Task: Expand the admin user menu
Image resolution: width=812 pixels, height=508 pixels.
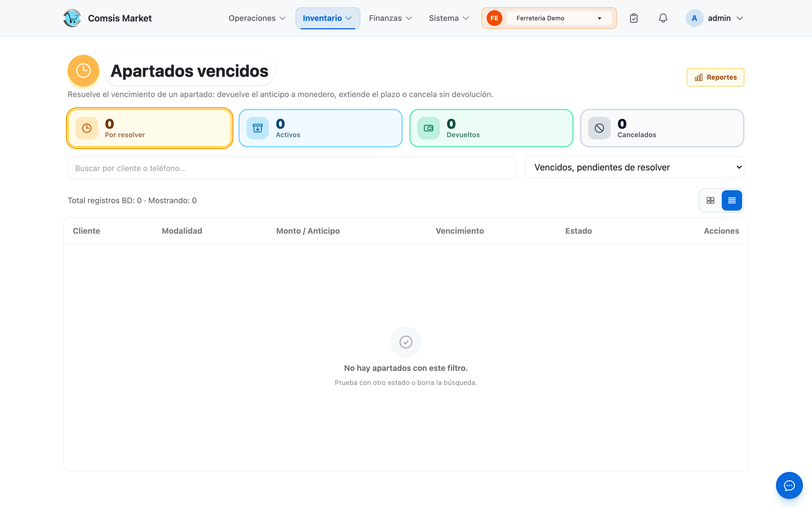Action: (715, 18)
